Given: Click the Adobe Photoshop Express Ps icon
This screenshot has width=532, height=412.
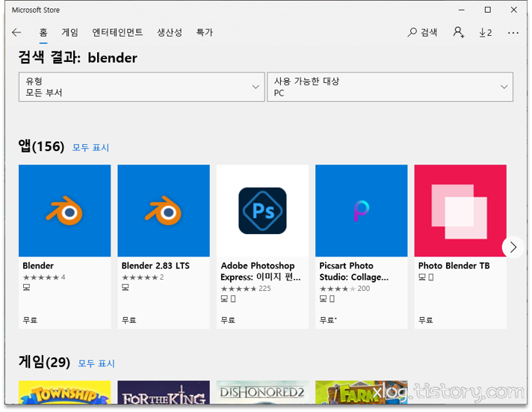Looking at the screenshot, I should point(262,211).
